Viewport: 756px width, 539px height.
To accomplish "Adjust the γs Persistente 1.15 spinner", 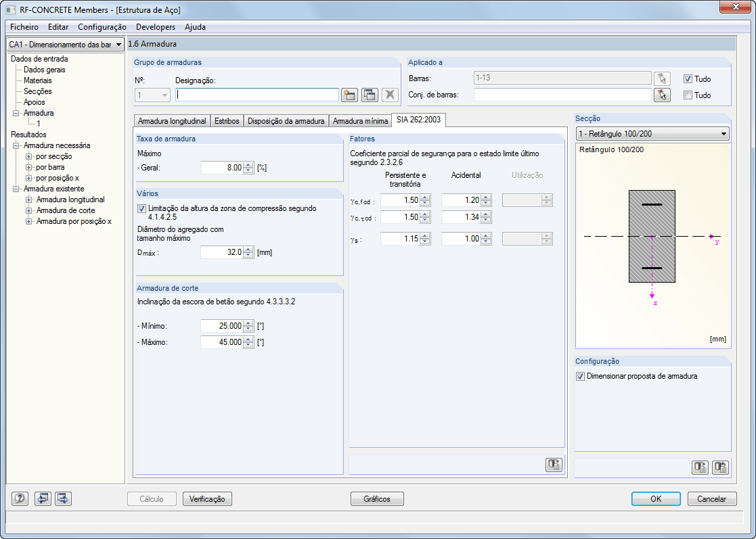I will click(425, 239).
